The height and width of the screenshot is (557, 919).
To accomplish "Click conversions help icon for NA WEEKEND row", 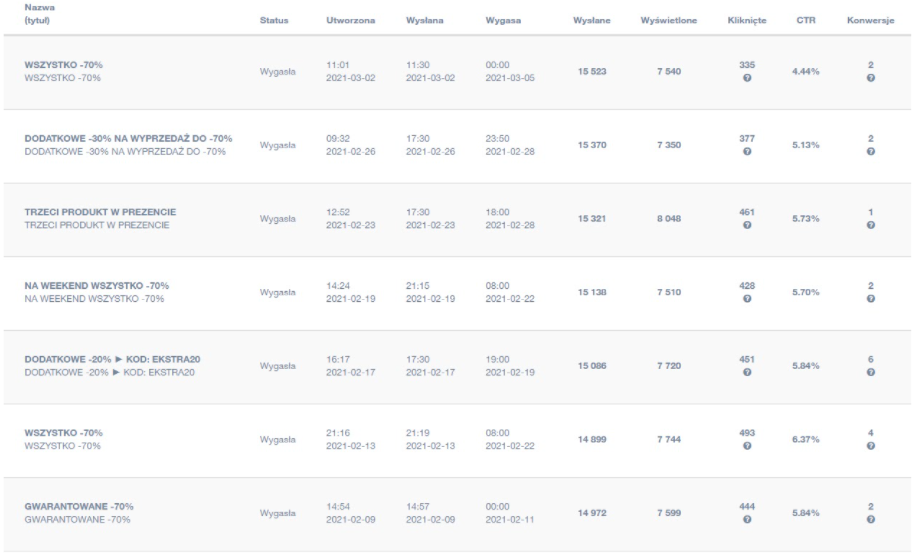I will 870,298.
